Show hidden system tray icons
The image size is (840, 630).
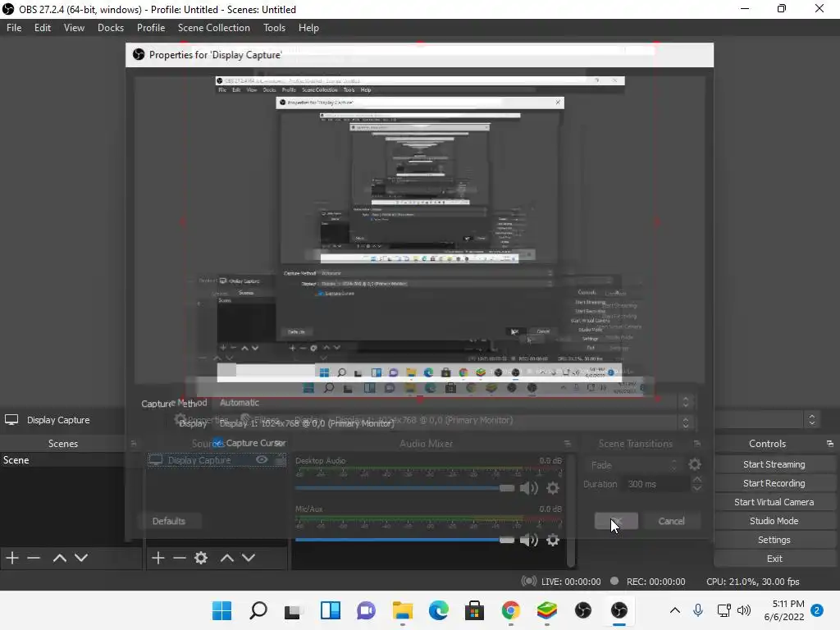pos(675,610)
